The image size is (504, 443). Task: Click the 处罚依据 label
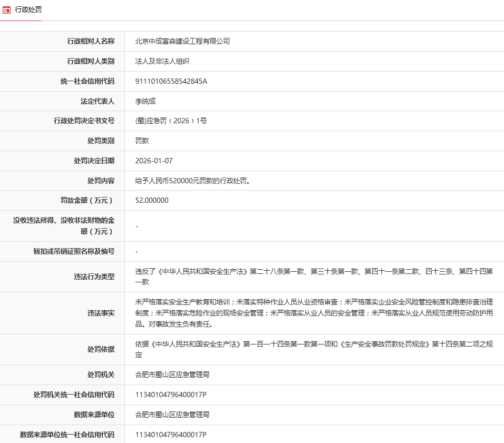click(x=101, y=349)
